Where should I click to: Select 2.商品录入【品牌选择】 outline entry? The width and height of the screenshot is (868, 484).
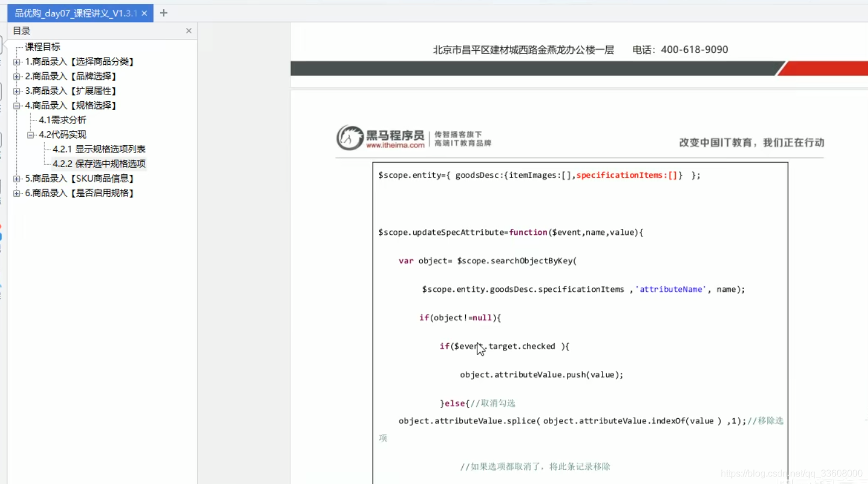coord(70,76)
